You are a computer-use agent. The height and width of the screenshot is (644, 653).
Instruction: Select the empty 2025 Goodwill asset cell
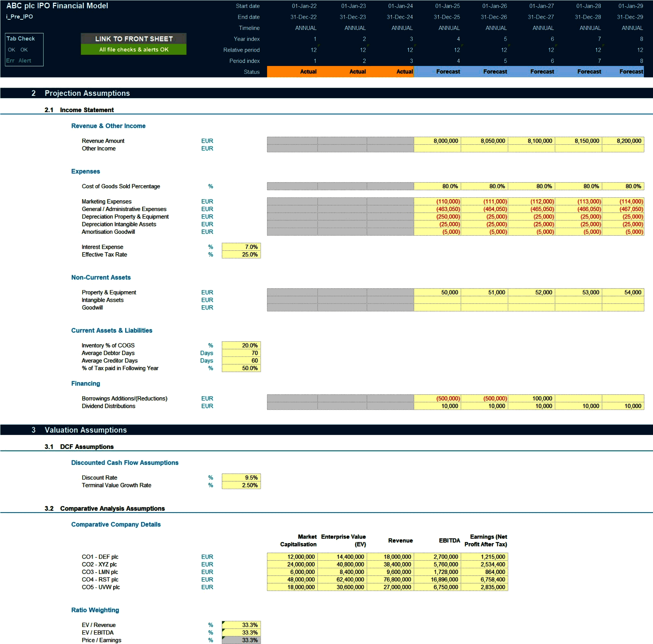[437, 308]
